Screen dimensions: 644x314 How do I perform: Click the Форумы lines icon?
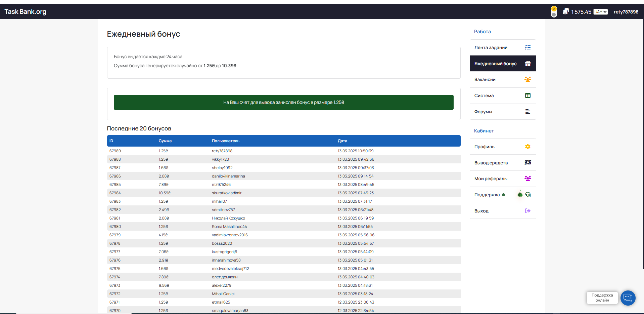[527, 112]
